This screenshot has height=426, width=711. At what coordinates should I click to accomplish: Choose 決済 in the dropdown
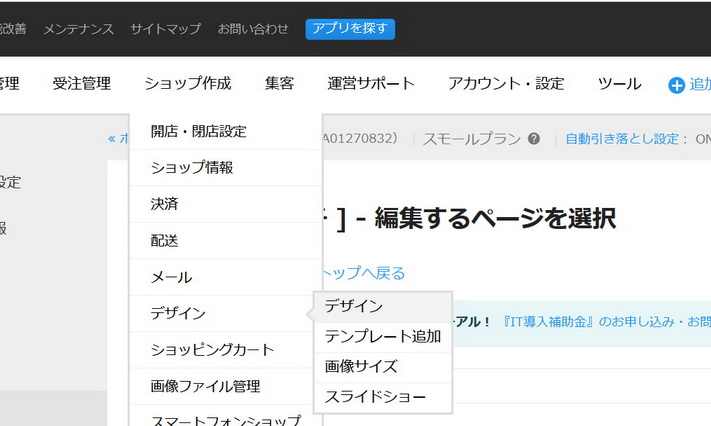tap(165, 204)
